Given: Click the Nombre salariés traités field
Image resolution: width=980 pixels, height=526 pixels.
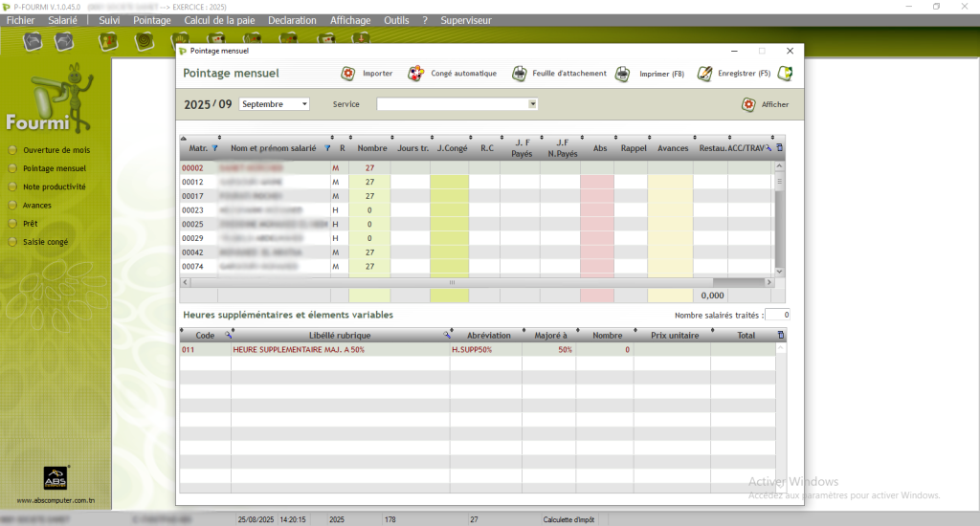Looking at the screenshot, I should (778, 315).
